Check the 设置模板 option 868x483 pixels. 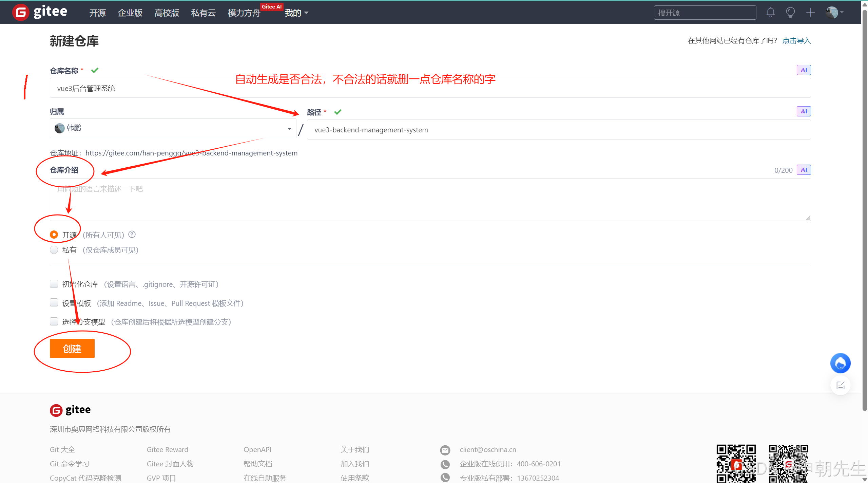(x=54, y=302)
